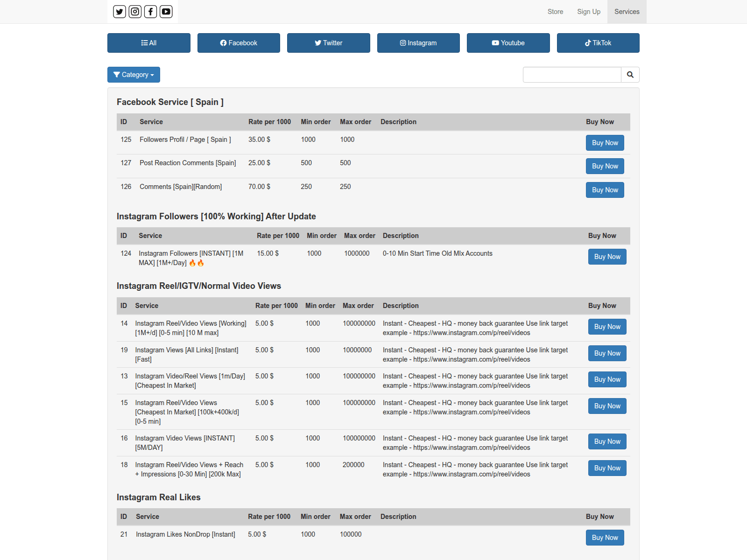Click '0-10 Min Start Time Old MIx Accounts' description

click(x=437, y=253)
